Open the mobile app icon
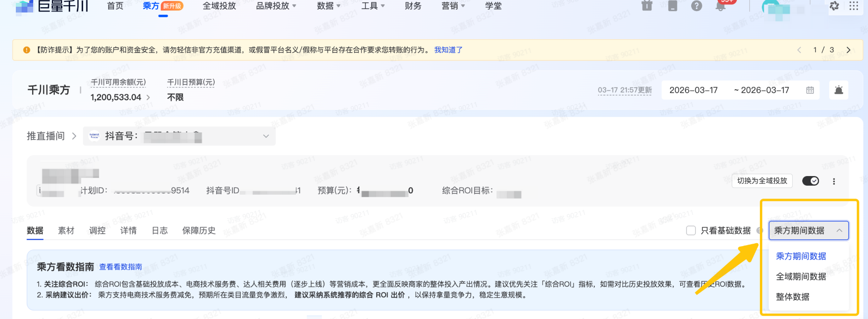868x319 pixels. click(672, 5)
